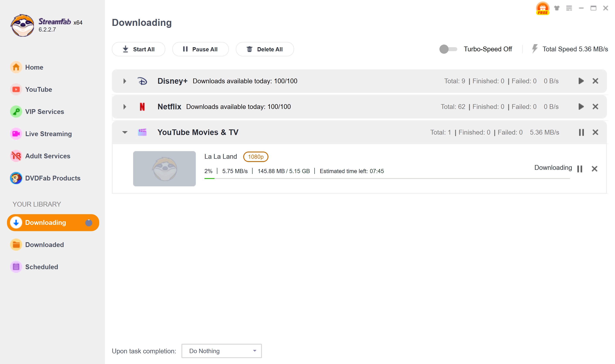The image size is (615, 364).
Task: Click the Disney+ Total: 9 stat
Action: 454,81
